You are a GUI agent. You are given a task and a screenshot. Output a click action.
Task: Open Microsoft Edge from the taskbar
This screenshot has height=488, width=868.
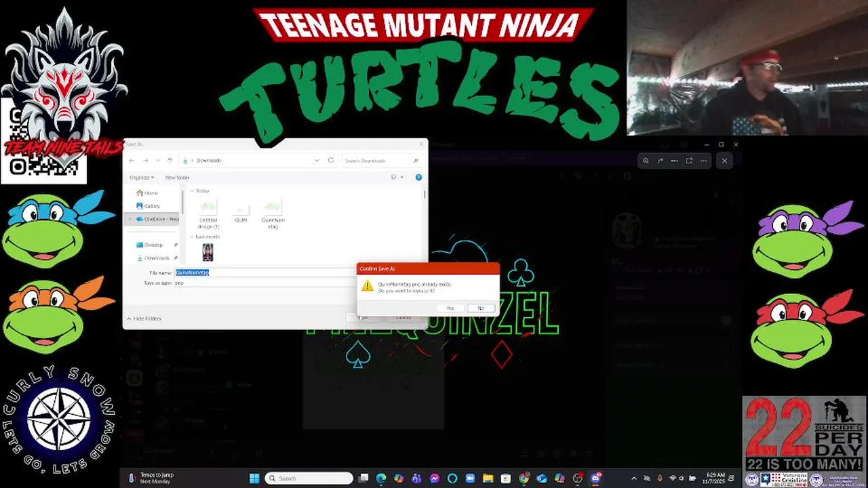(x=381, y=479)
